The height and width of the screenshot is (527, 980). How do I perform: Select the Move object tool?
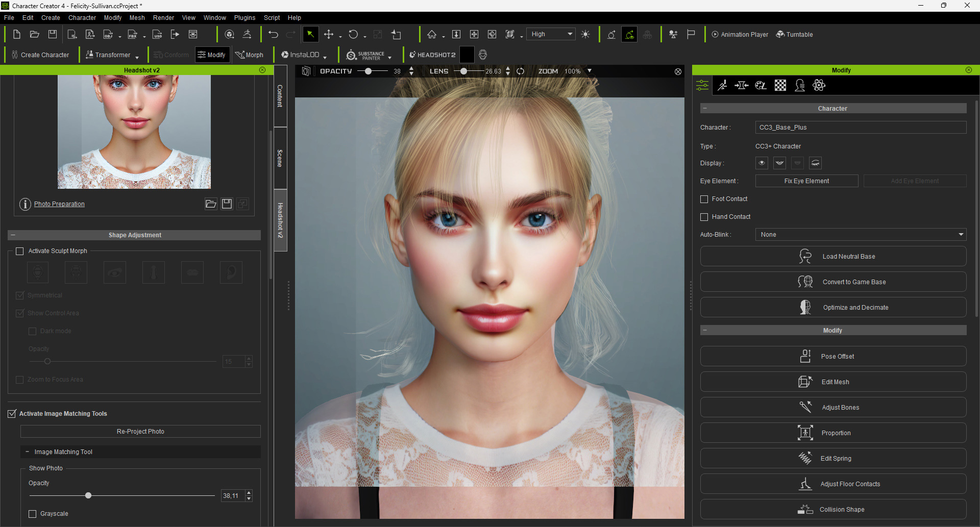point(329,34)
